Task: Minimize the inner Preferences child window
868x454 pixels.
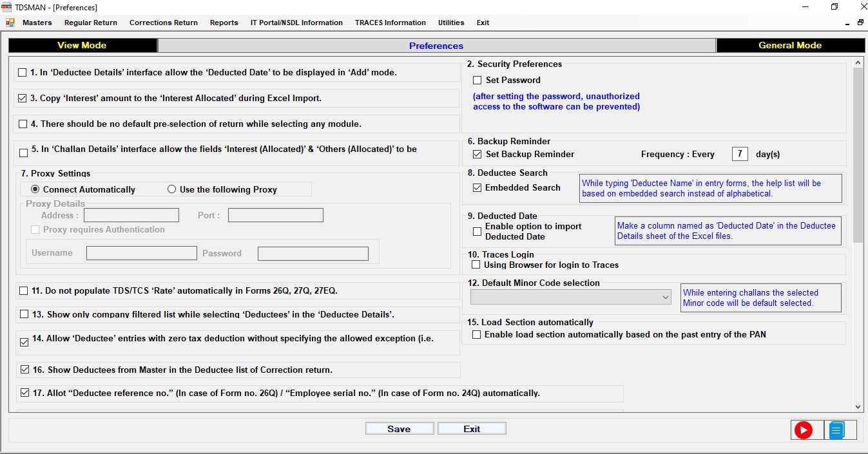Action: pyautogui.click(x=847, y=23)
